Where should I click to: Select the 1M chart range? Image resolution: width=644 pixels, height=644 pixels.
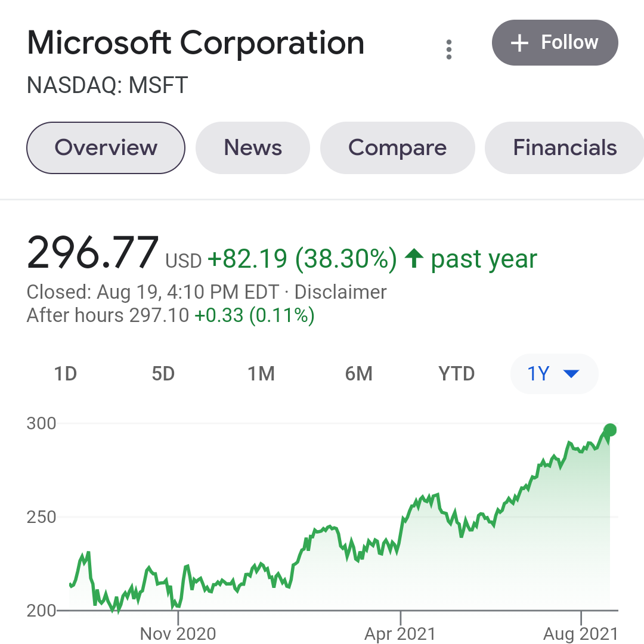[x=261, y=374]
